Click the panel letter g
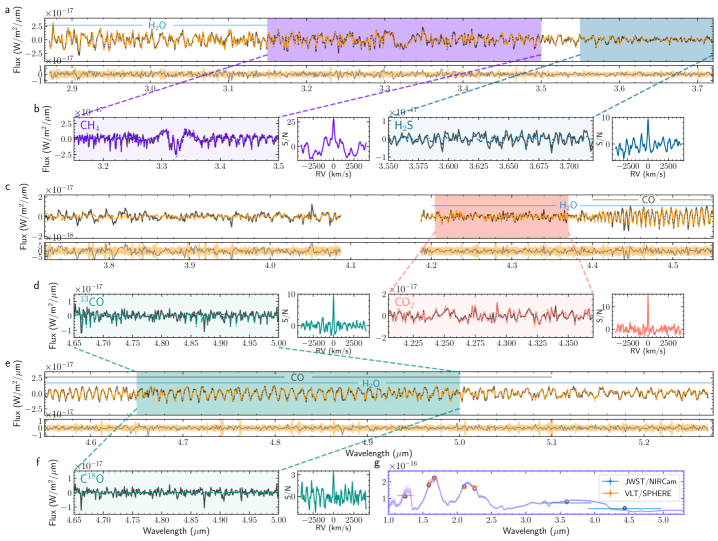Image resolution: width=718 pixels, height=541 pixels. (x=377, y=464)
